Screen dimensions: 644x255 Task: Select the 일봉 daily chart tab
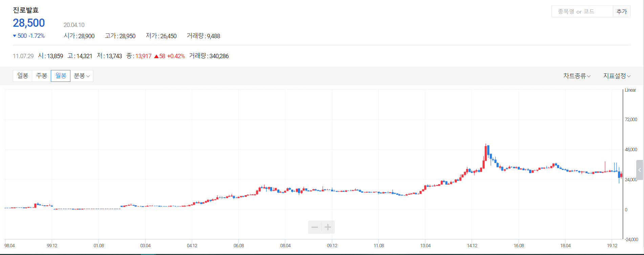(23, 76)
